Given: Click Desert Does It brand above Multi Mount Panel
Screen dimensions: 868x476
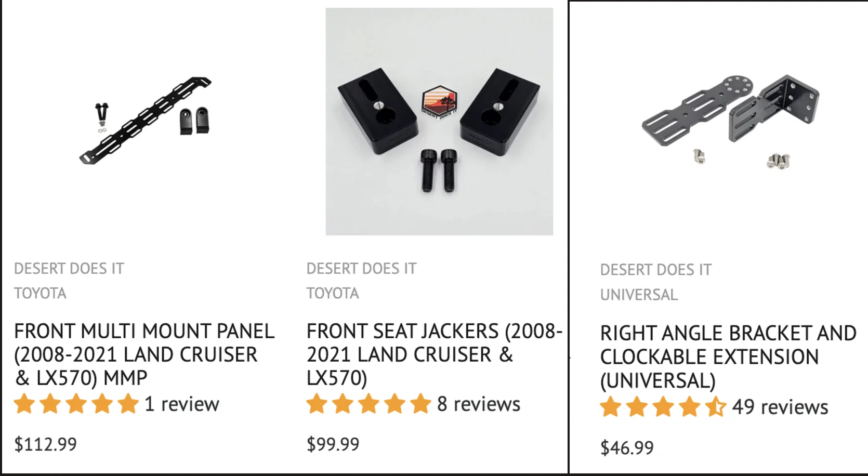Looking at the screenshot, I should tap(69, 269).
